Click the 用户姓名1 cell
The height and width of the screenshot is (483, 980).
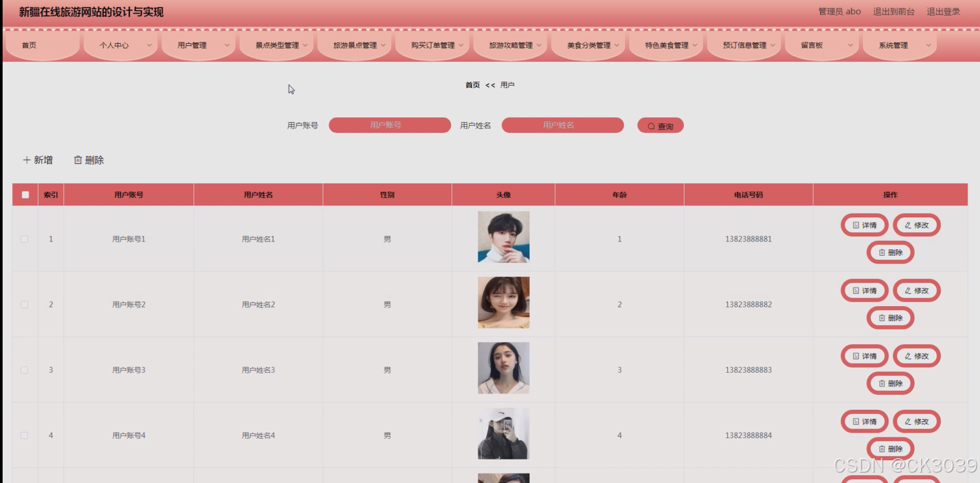pos(258,239)
